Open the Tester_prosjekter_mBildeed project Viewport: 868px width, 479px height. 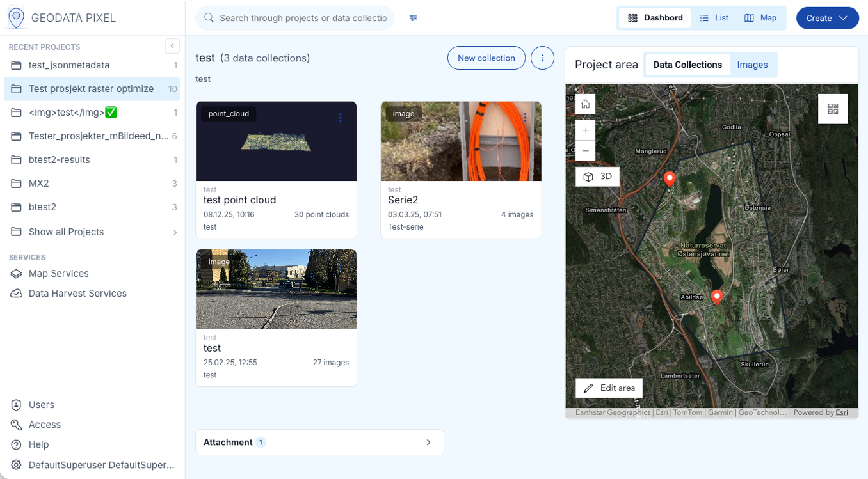(x=92, y=136)
